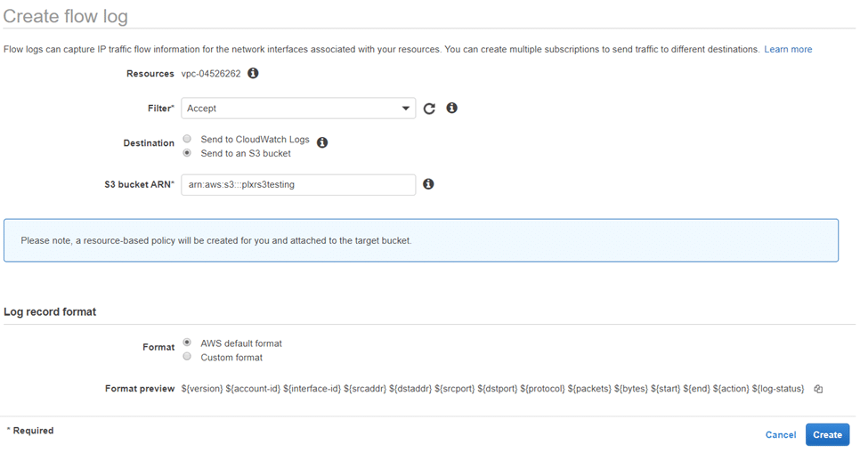
Task: Follow the Learn more link
Action: [x=788, y=49]
